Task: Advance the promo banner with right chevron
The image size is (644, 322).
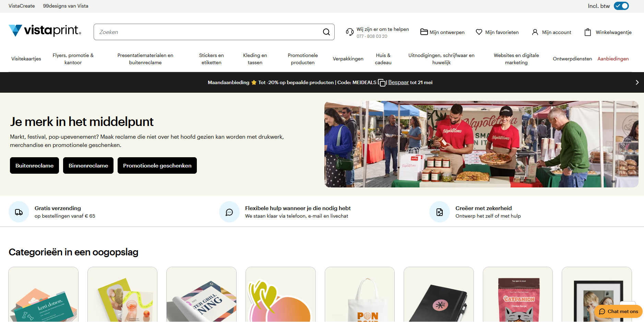Action: tap(637, 82)
